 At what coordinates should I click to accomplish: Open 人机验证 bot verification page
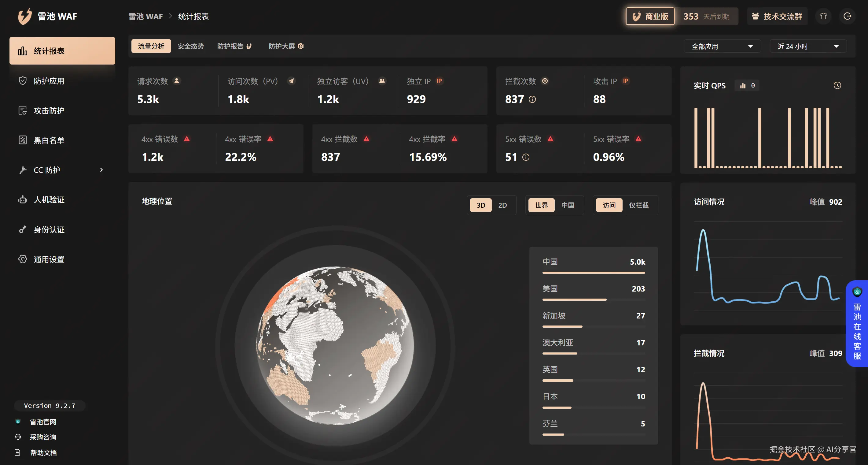[x=49, y=200]
